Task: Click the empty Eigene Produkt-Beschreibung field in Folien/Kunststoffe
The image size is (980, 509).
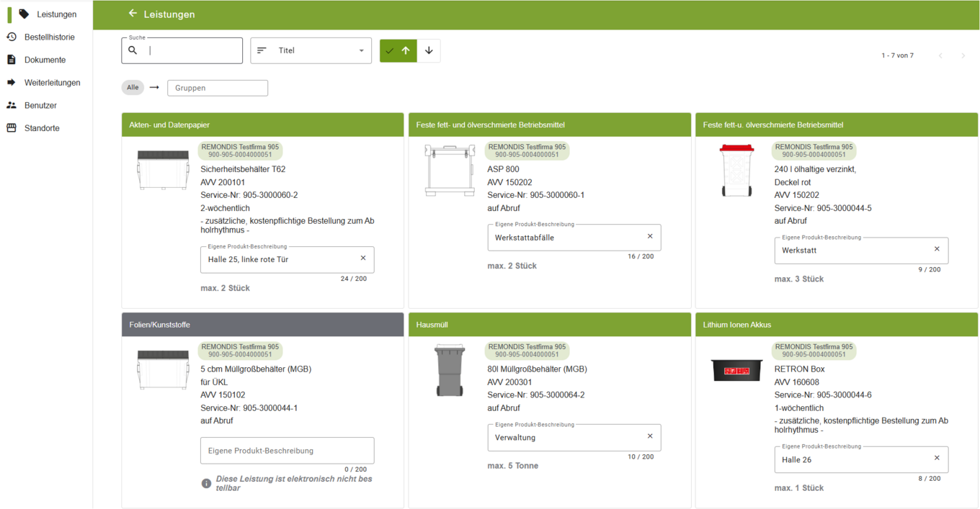Action: (287, 451)
